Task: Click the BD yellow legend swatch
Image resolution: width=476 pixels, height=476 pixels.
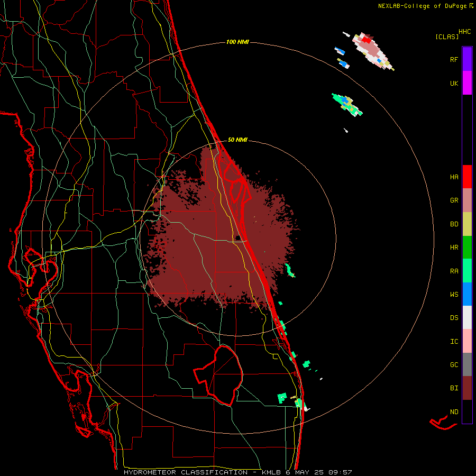Action: [467, 224]
